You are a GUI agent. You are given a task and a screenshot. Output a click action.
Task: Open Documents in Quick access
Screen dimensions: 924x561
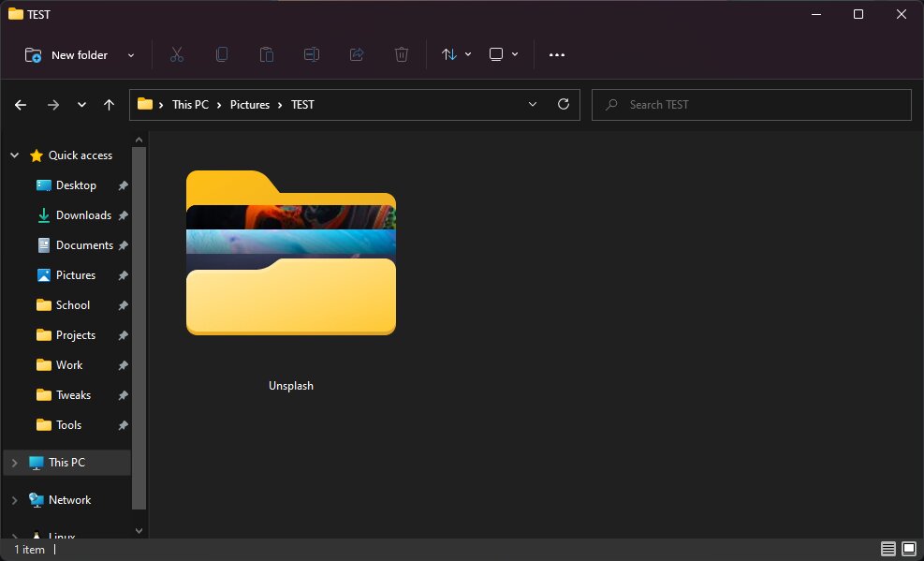[84, 245]
